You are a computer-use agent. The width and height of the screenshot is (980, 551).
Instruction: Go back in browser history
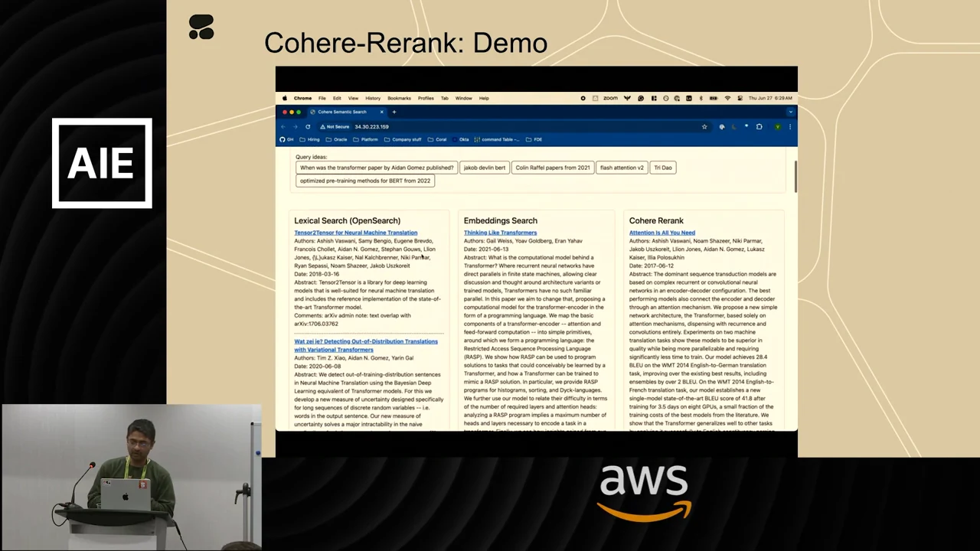pyautogui.click(x=283, y=126)
